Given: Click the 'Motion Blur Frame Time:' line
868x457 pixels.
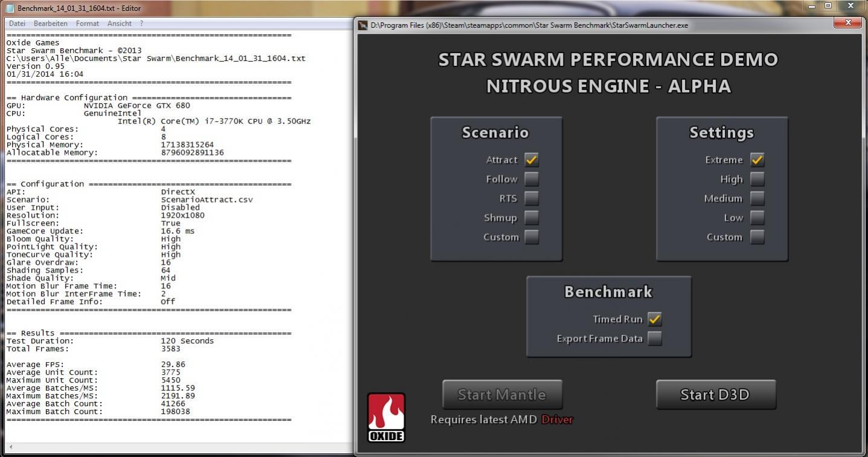Looking at the screenshot, I should tap(62, 286).
